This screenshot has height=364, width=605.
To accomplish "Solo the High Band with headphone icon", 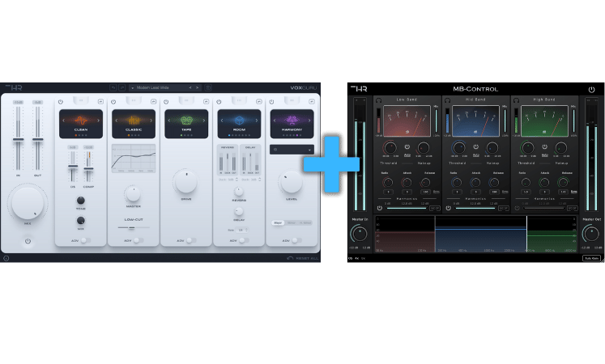I will pyautogui.click(x=516, y=99).
